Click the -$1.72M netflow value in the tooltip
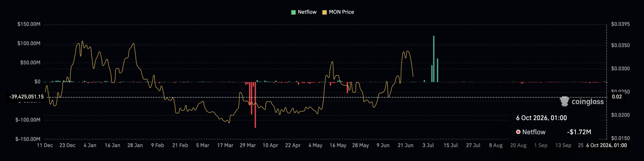The width and height of the screenshot is (644, 161). 579,132
